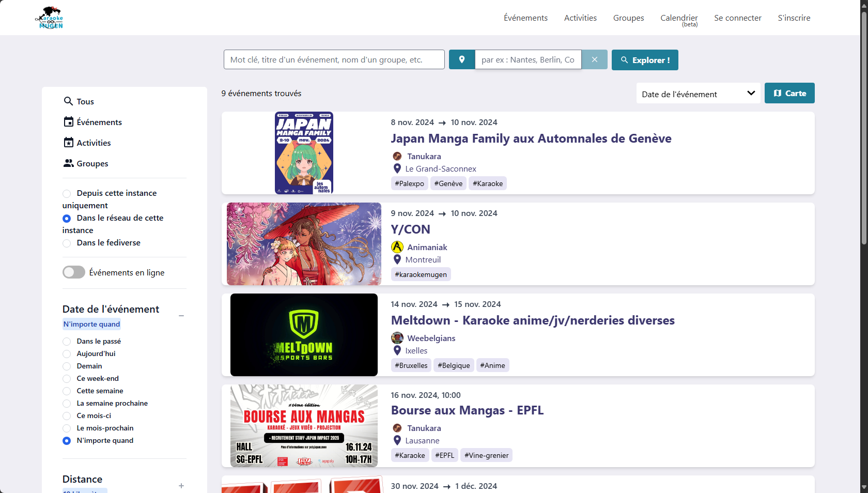Open Meltdown - Karaoke anime/jv event link
Screen dimensions: 868x493
(533, 320)
